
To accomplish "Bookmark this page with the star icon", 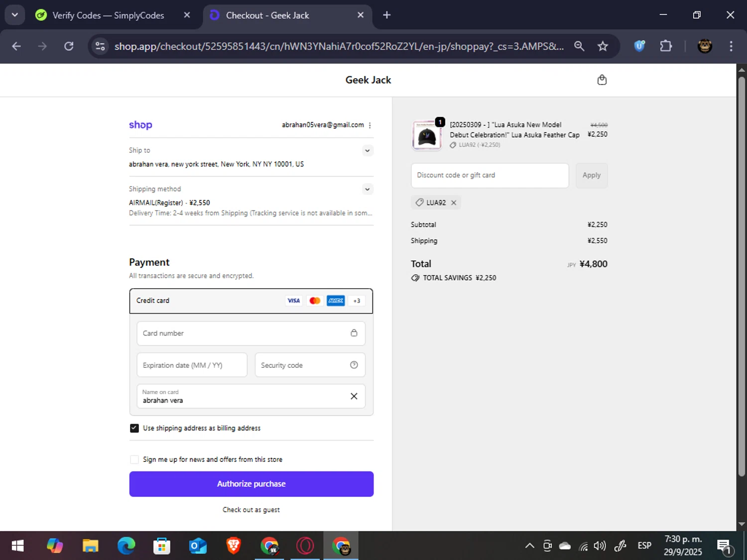I will click(x=603, y=46).
